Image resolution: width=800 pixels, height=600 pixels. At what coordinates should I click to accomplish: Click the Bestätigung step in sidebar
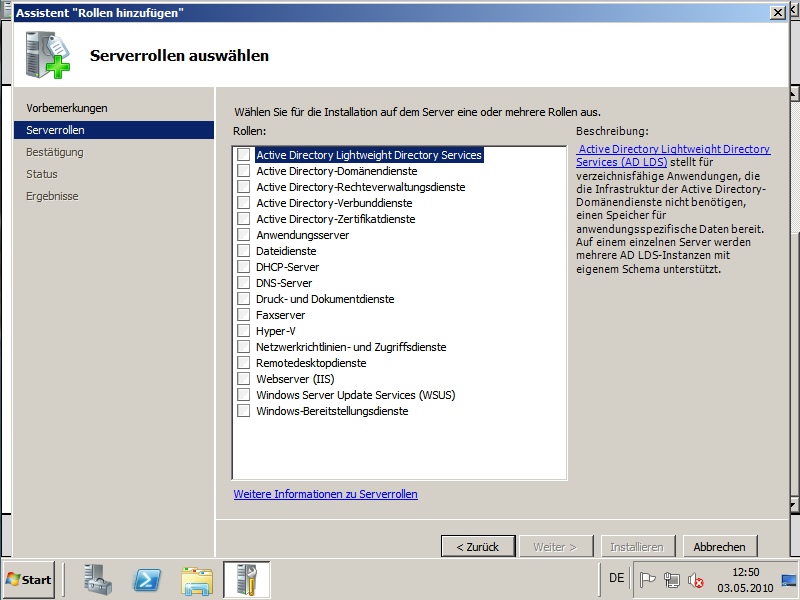[55, 152]
